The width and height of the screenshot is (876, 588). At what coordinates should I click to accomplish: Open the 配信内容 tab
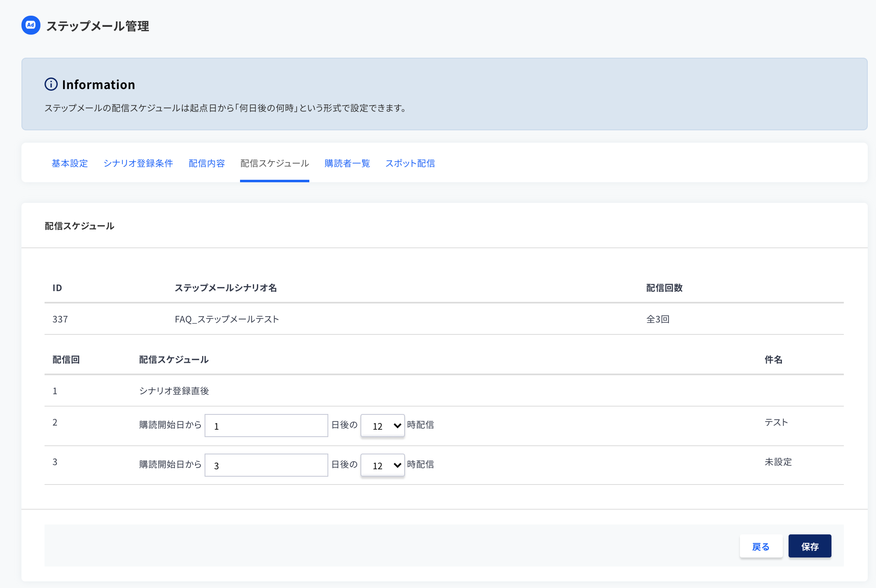coord(207,163)
